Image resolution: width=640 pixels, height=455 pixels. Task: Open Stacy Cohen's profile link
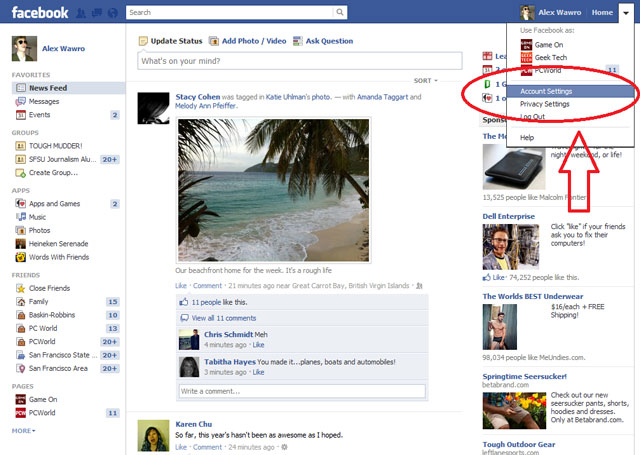(198, 97)
